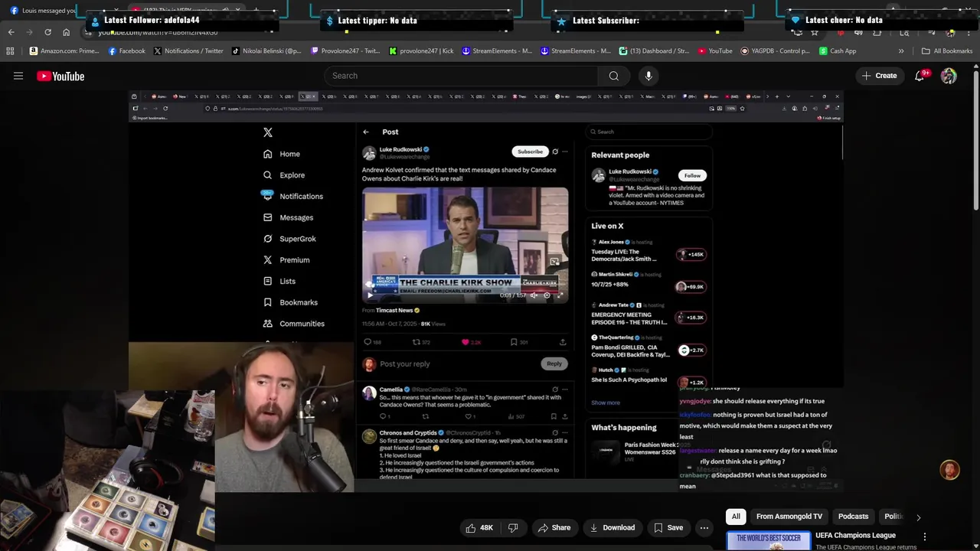The image size is (980, 551).
Task: Click X Lists item in the video
Action: [279, 281]
